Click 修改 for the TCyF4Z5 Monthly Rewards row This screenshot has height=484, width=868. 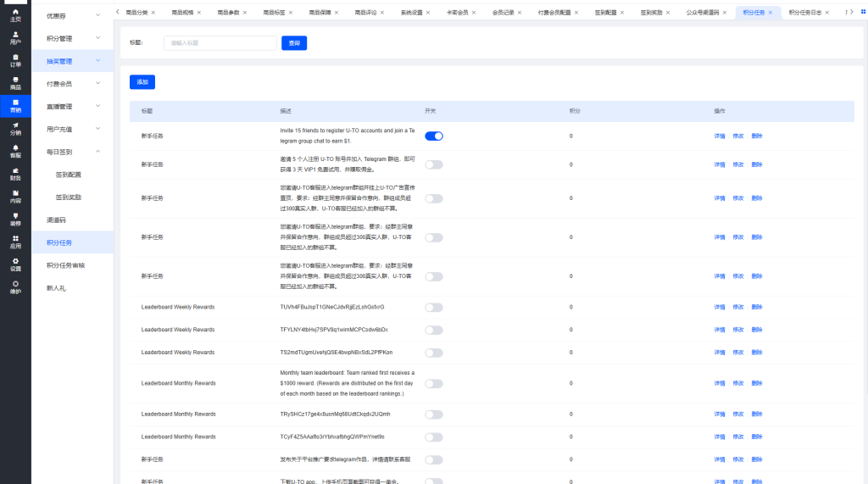(x=738, y=437)
